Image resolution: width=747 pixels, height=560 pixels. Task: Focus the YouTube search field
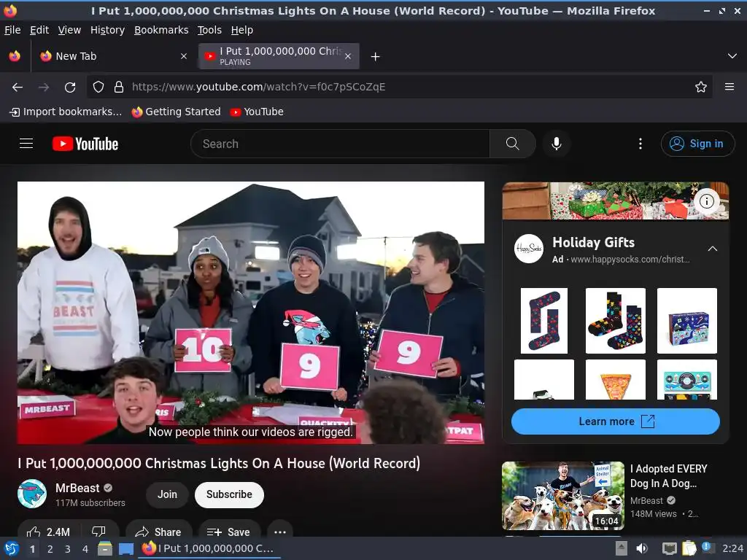click(340, 144)
